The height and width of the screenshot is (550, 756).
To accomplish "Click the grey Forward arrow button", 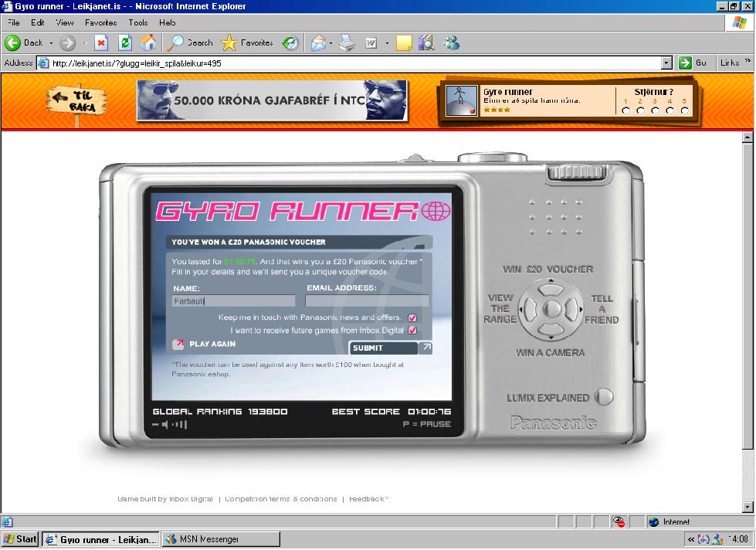I will click(x=67, y=43).
